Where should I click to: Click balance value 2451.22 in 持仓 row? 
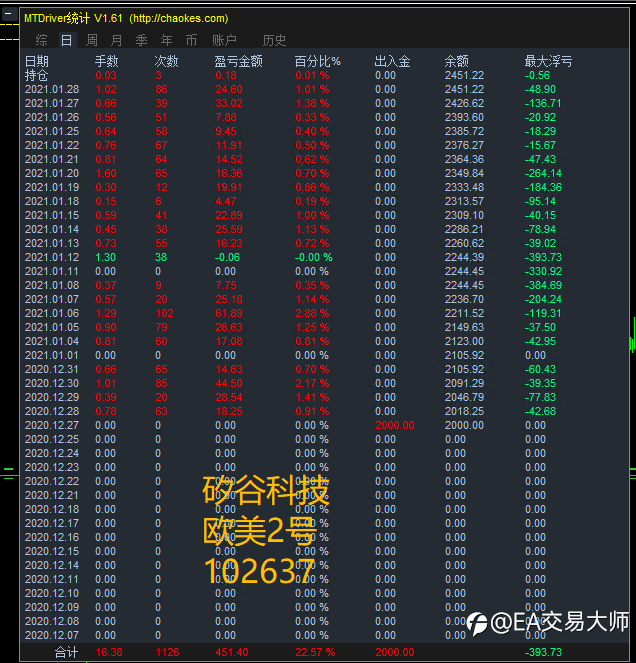[464, 75]
